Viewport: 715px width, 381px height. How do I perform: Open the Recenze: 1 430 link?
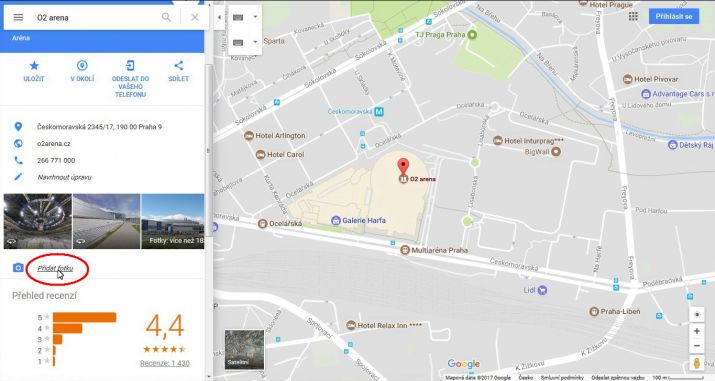pos(165,363)
